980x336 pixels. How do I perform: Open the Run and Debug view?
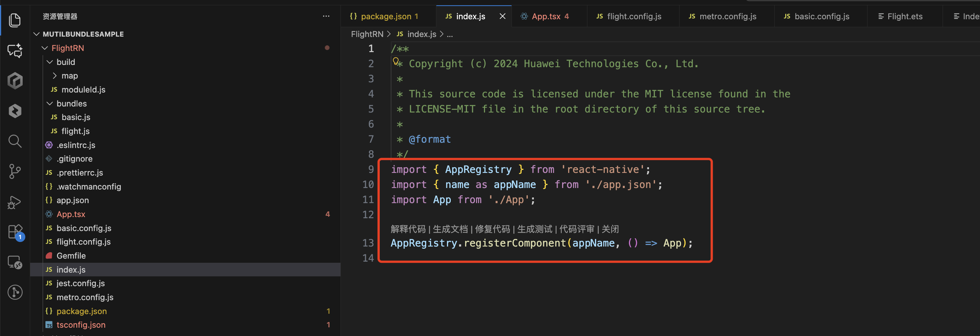click(x=15, y=202)
